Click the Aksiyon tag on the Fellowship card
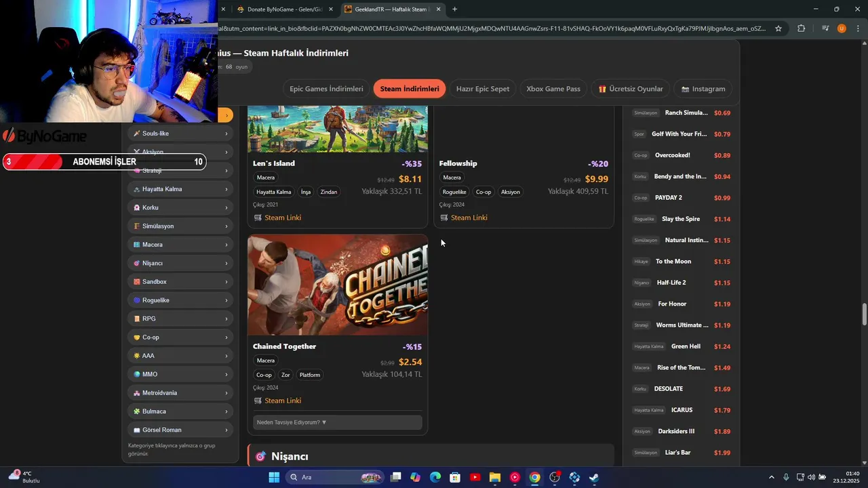Viewport: 868px width, 488px height. coord(511,192)
